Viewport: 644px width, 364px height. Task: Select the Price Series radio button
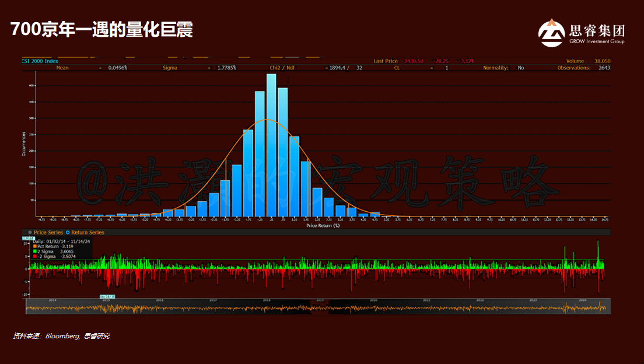30,232
